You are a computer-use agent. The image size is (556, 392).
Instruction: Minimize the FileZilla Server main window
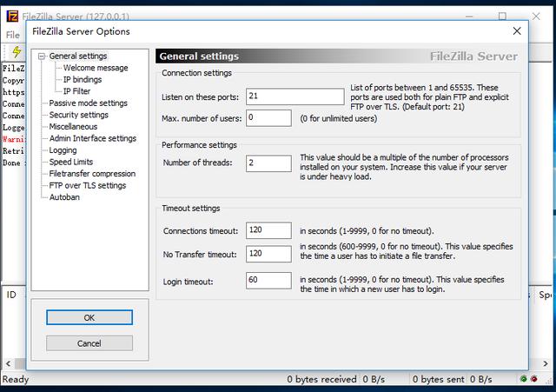(469, 17)
